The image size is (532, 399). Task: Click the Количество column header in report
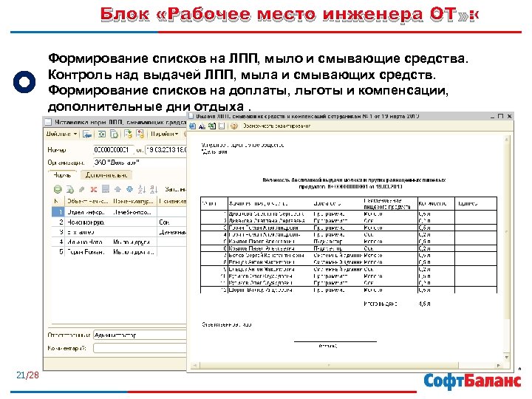pyautogui.click(x=432, y=204)
